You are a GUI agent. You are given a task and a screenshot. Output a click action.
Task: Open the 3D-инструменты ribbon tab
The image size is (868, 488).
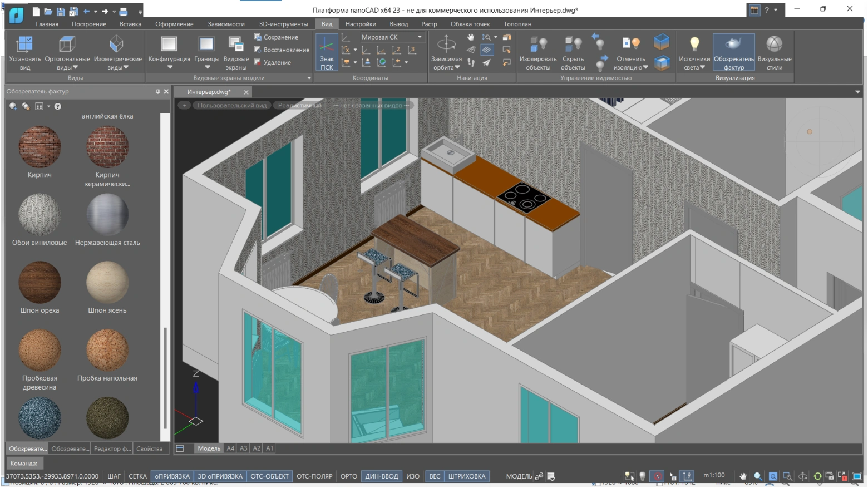pos(283,24)
